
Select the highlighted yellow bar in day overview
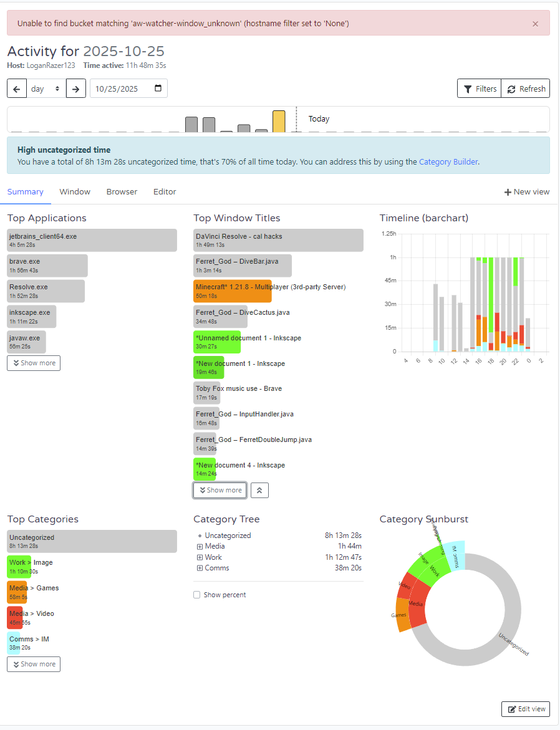[x=279, y=122]
